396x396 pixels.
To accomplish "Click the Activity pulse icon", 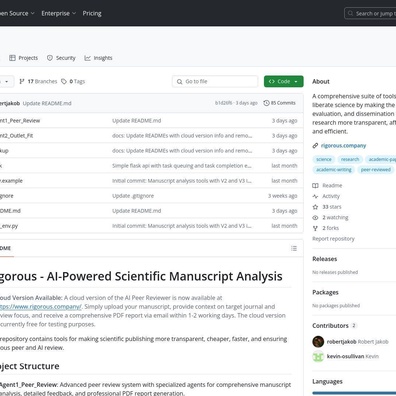I will (x=315, y=196).
